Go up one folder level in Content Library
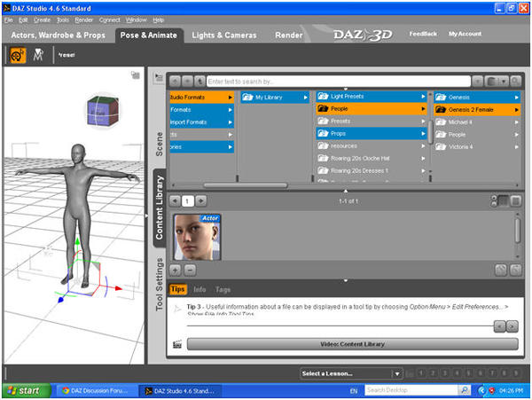The image size is (532, 400). tap(199, 82)
